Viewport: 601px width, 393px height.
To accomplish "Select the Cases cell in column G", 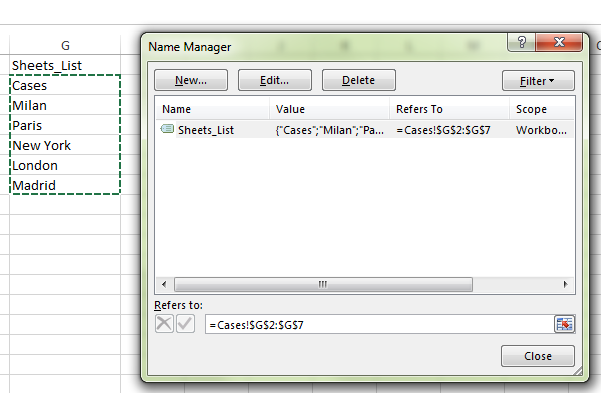I will click(x=65, y=85).
